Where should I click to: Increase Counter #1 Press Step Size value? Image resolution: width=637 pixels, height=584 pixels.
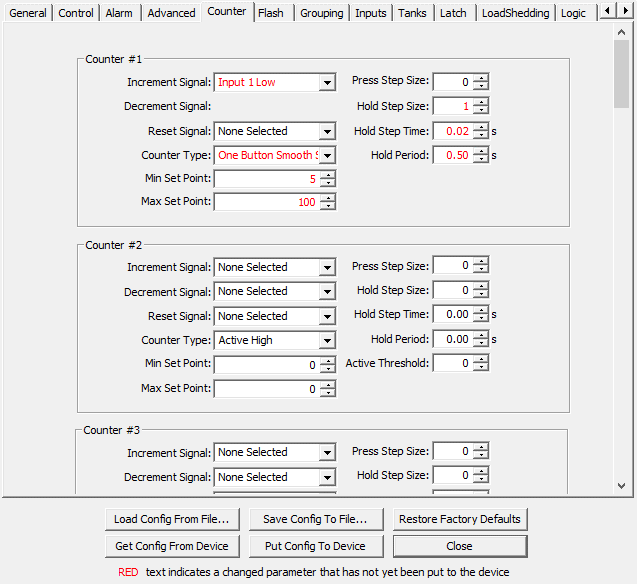tap(481, 78)
